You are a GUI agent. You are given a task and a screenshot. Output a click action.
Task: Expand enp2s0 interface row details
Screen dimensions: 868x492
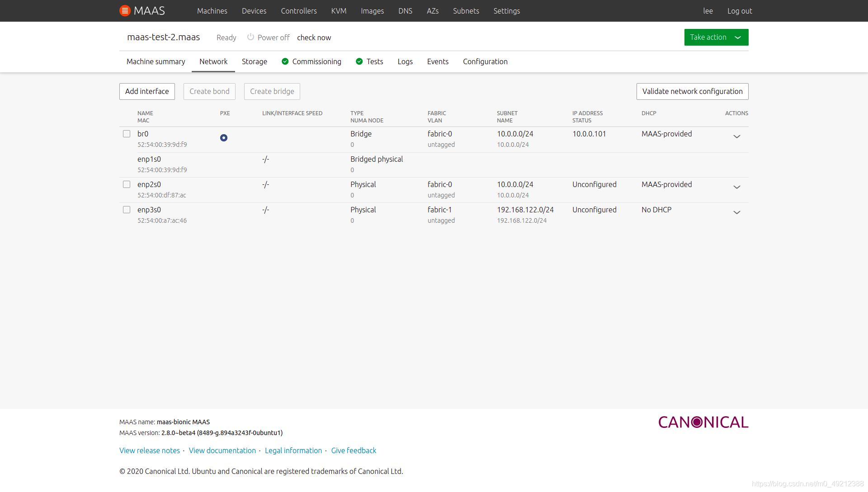click(x=736, y=187)
